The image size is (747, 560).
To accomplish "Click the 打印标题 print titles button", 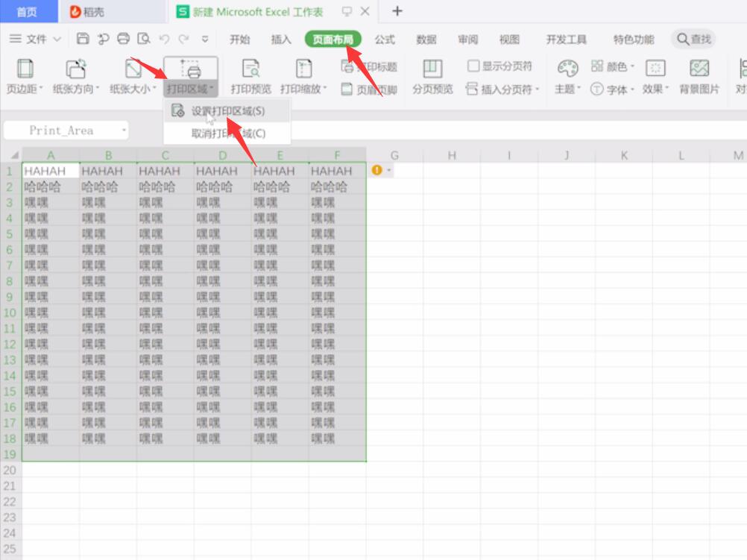I will tap(369, 66).
